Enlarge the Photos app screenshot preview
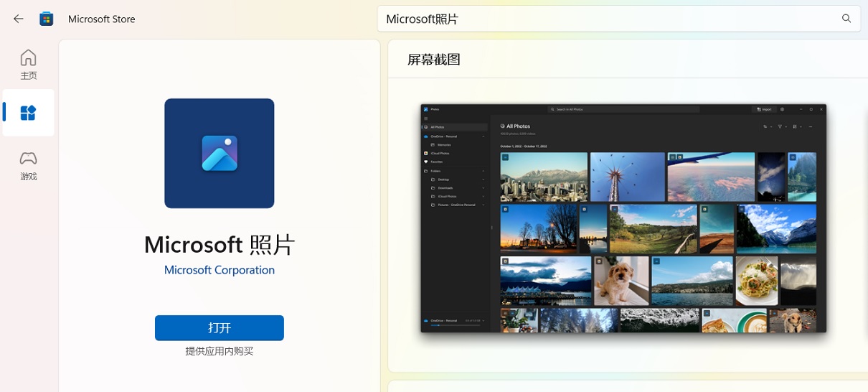This screenshot has height=392, width=868. tap(623, 218)
